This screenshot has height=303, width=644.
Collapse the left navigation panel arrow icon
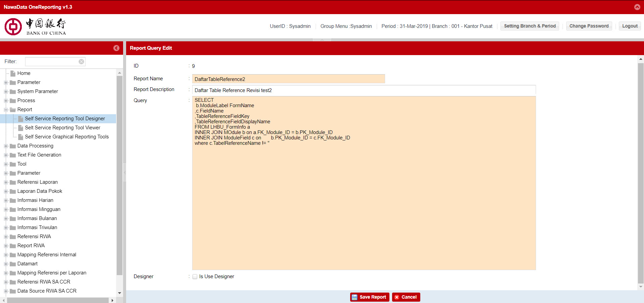click(116, 48)
